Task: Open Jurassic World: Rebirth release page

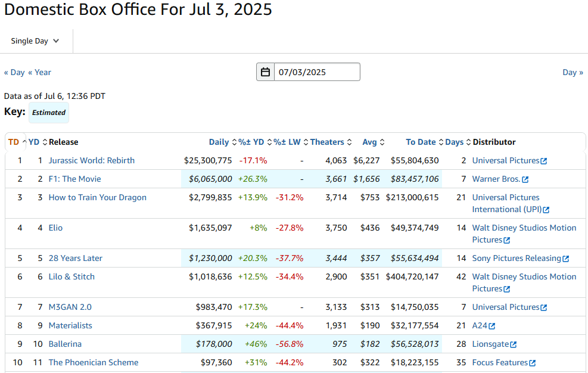Action: (x=92, y=161)
